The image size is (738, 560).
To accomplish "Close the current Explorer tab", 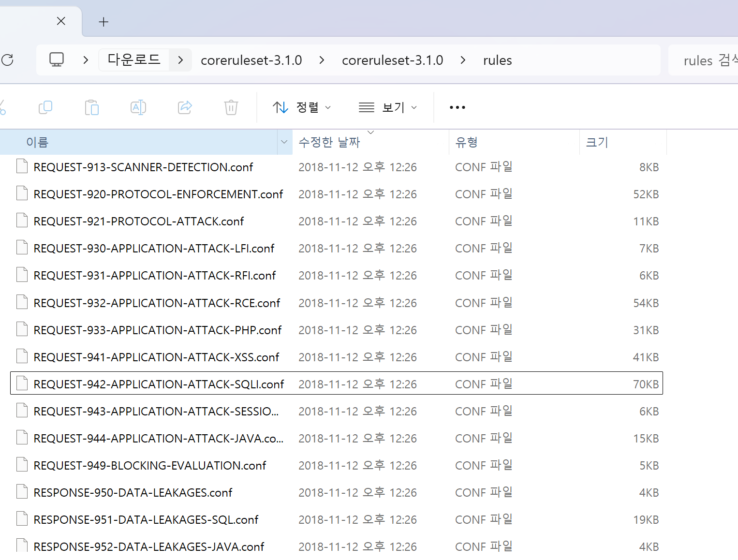I will (61, 21).
